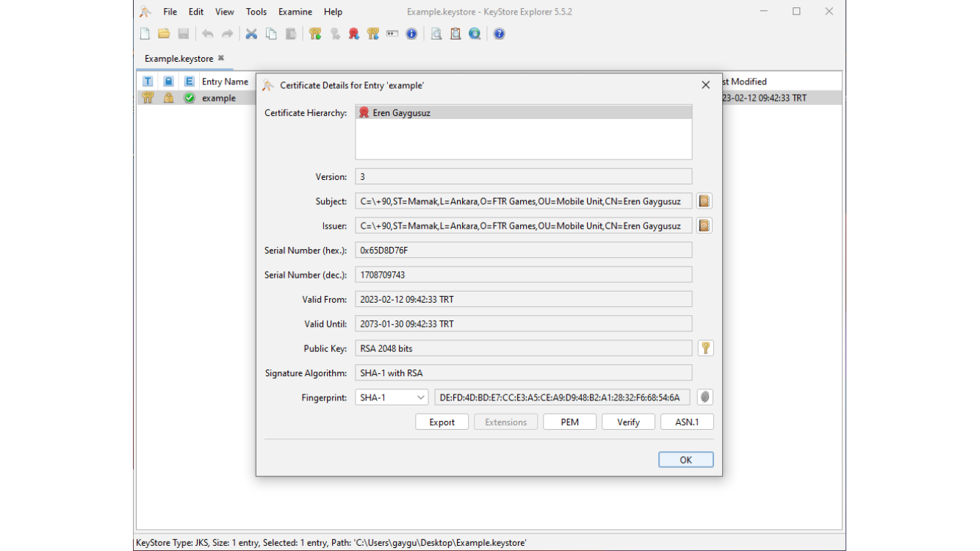Image resolution: width=980 pixels, height=551 pixels.
Task: Click the Import Trusted Certificate red seal icon
Action: [354, 34]
